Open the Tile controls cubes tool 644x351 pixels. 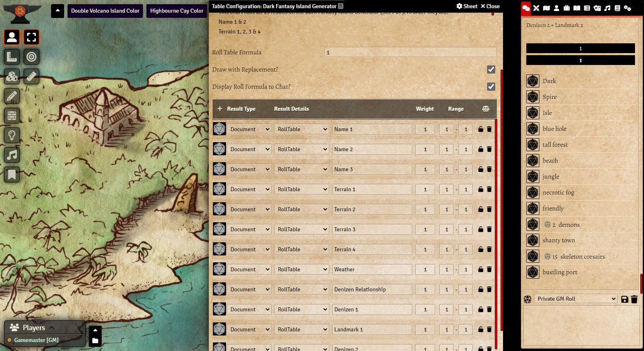click(12, 76)
